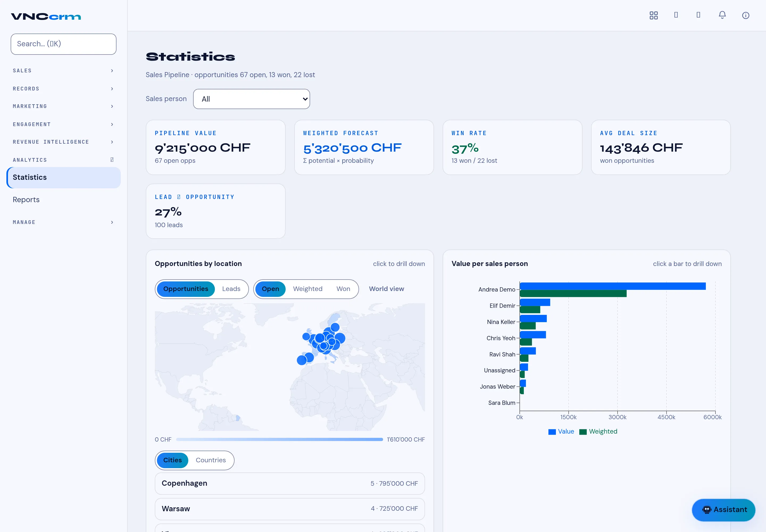
Task: Open the Reports menu item
Action: [63, 200]
